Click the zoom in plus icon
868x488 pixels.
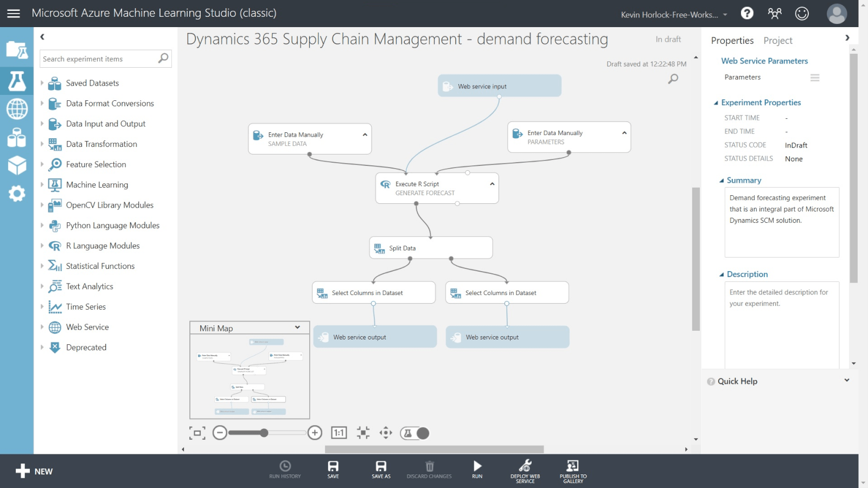point(315,433)
